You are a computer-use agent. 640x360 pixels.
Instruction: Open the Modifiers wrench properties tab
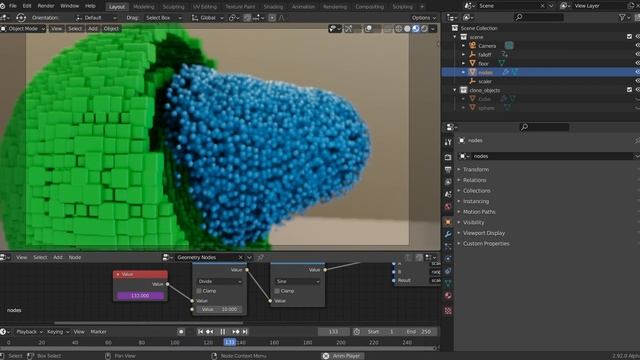click(x=448, y=234)
